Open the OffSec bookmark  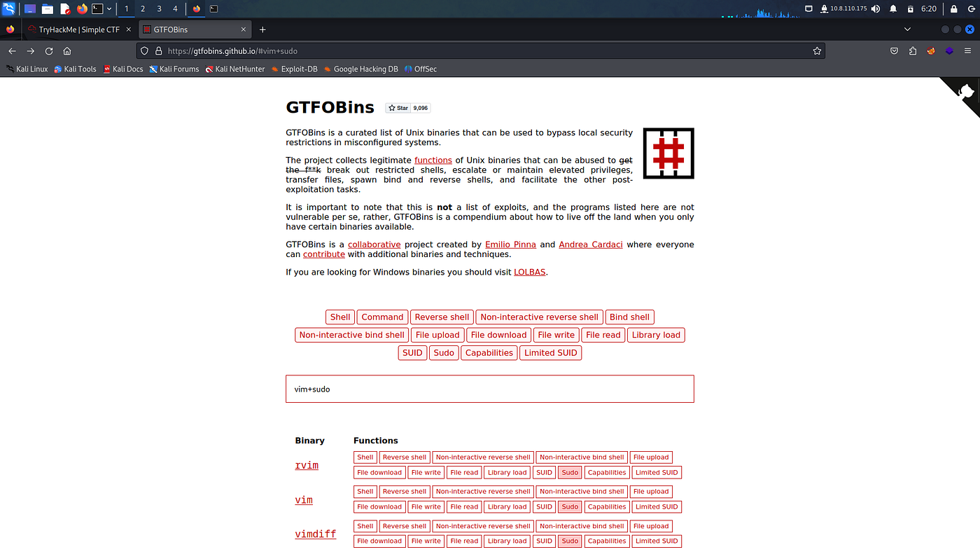click(420, 69)
